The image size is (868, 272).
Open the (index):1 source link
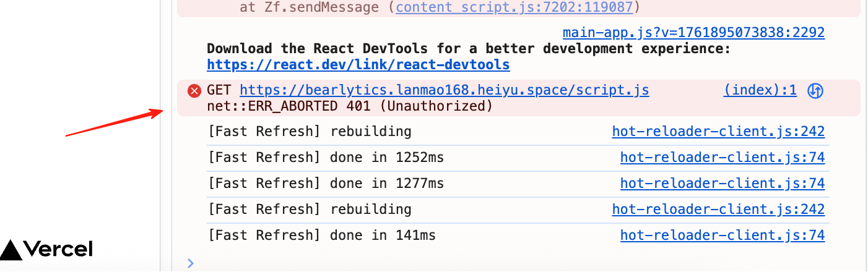pos(760,90)
